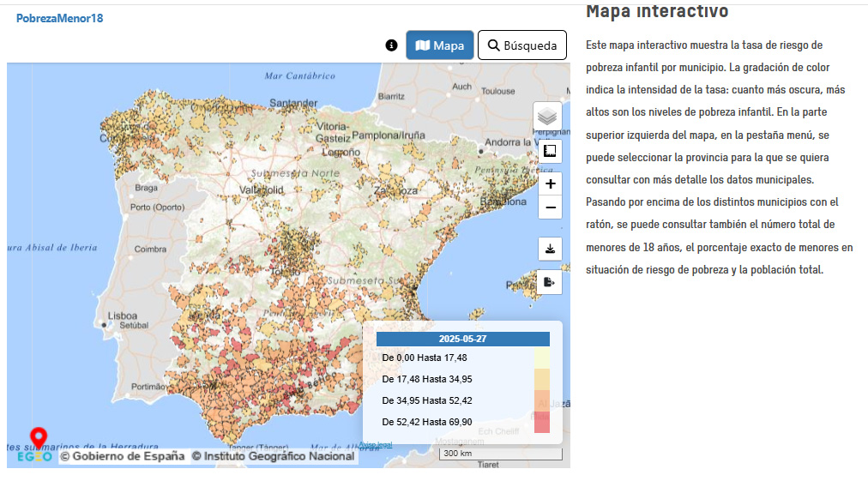Click legend text De 0,00 Hasta 17,48
868x481 pixels.
click(x=425, y=358)
